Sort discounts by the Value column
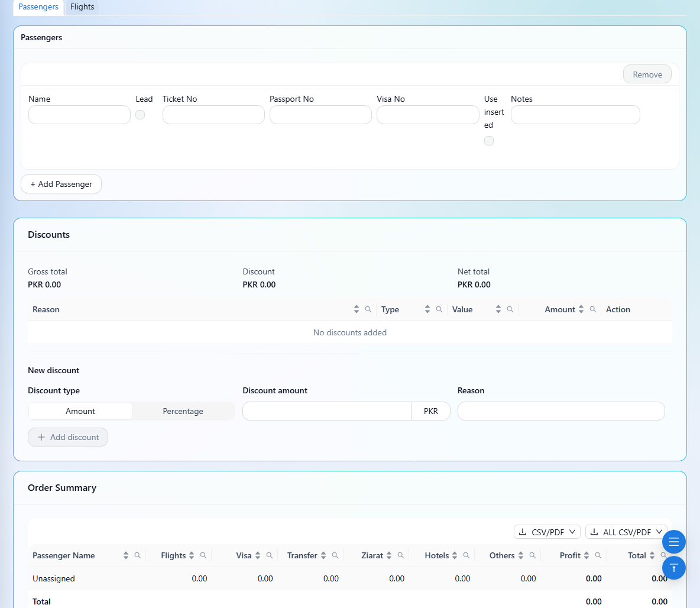Screen dimensions: 700x608 click(498, 309)
